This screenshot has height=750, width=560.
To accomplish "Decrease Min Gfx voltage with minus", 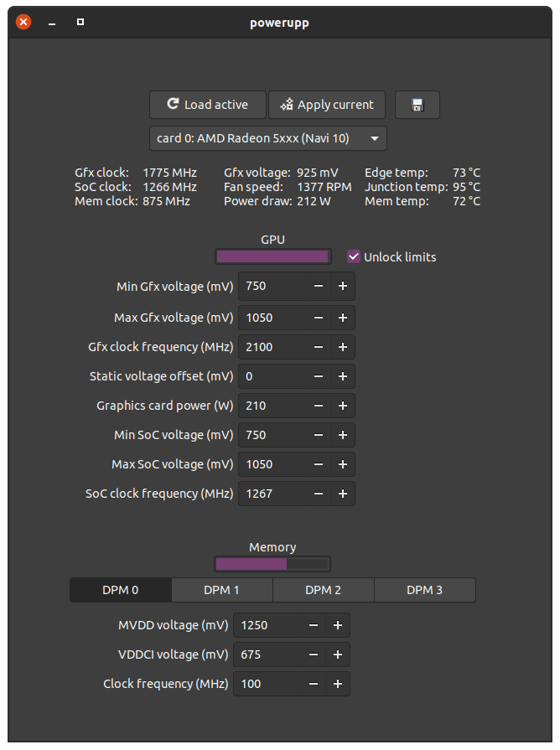I will (x=319, y=286).
